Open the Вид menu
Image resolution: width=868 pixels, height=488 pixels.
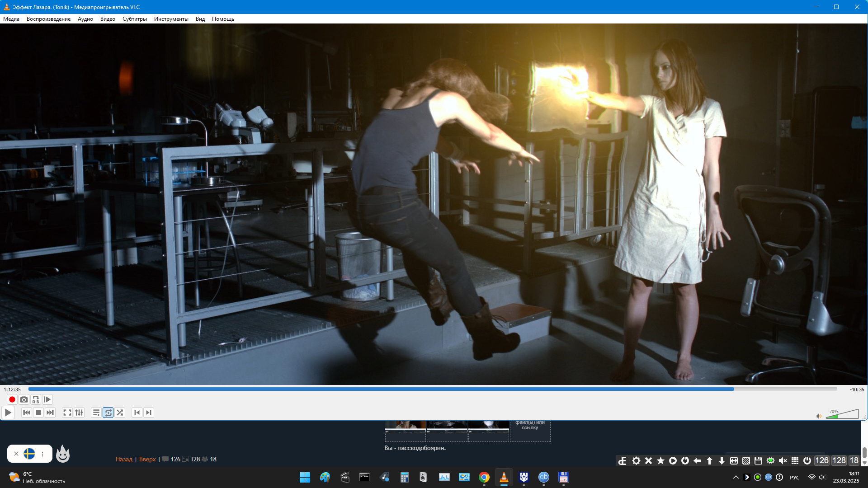[200, 19]
